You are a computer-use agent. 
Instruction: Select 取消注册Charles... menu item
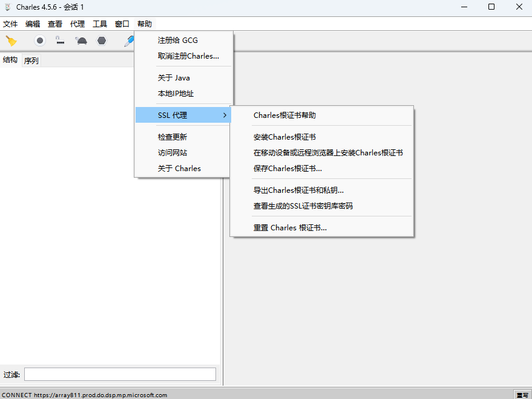coord(183,56)
